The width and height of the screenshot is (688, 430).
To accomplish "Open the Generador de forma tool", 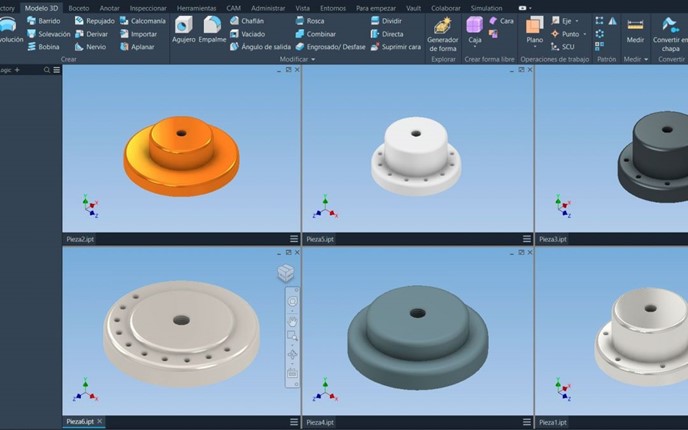I will 443,34.
